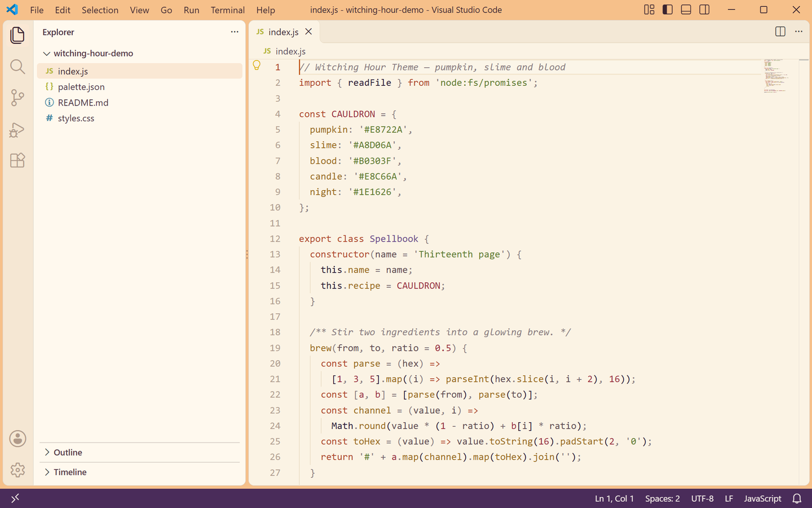The image size is (812, 508).
Task: Open the Selection menu
Action: [100, 10]
